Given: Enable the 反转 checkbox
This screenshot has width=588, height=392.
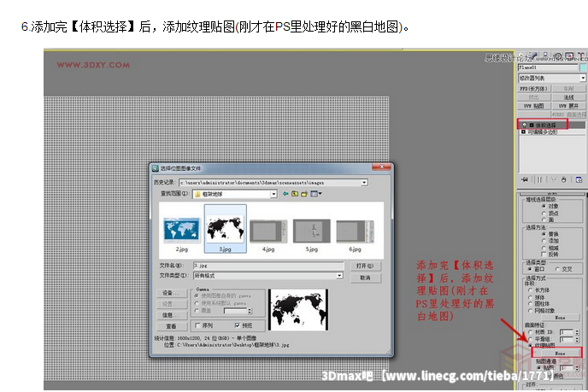Looking at the screenshot, I should pos(544,255).
